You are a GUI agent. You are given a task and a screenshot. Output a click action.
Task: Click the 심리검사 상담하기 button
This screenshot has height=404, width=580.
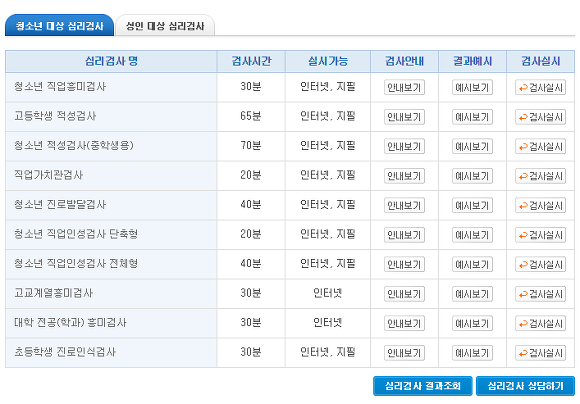coord(525,386)
